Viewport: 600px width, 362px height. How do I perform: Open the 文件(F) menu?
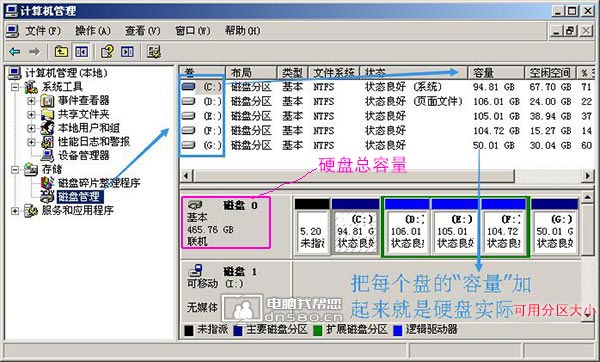pyautogui.click(x=43, y=31)
